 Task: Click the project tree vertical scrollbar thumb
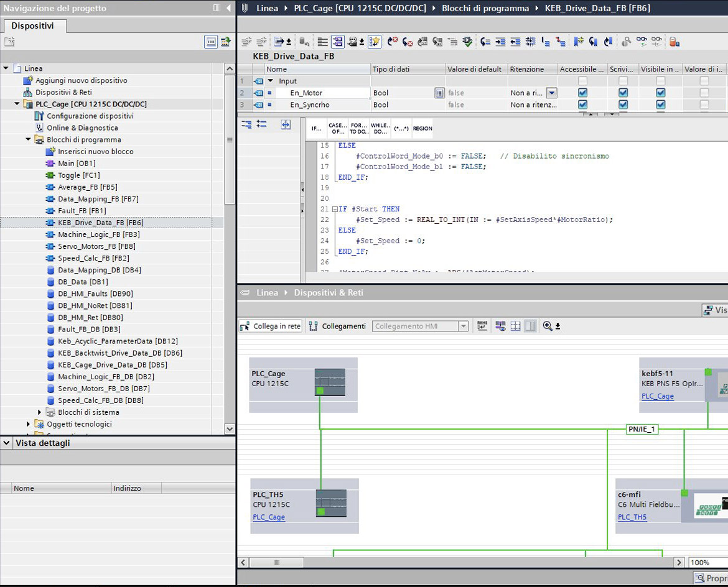[x=230, y=139]
